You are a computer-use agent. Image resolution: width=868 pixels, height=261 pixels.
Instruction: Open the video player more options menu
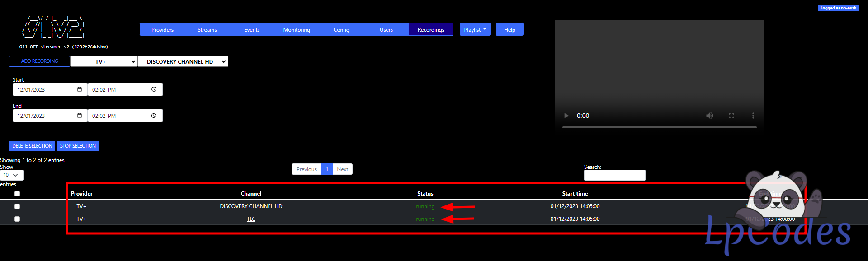753,116
